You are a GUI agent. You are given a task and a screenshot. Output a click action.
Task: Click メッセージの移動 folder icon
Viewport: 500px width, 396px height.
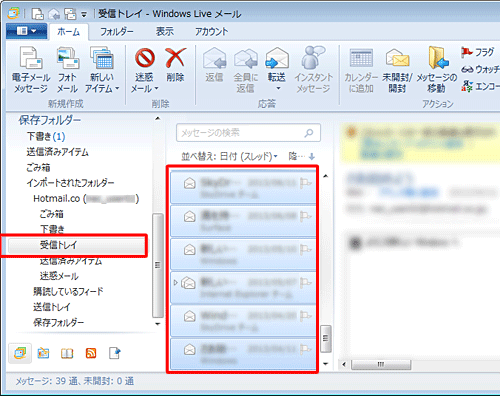tap(437, 69)
